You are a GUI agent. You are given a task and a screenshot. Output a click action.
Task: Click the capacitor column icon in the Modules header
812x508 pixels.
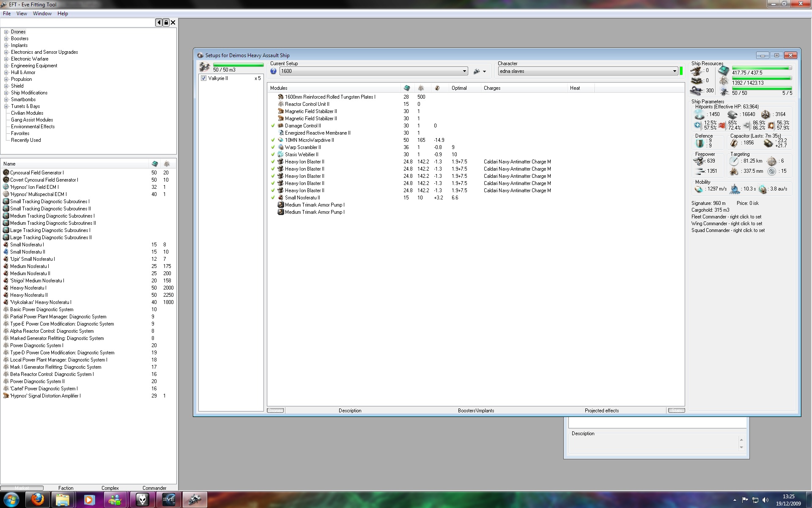(437, 88)
